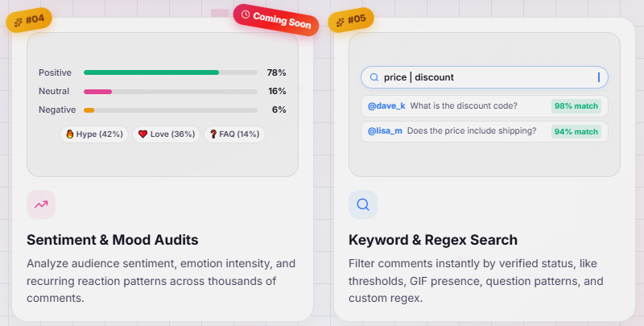The width and height of the screenshot is (644, 326).
Task: Click the #04 feature badge
Action: 29,19
